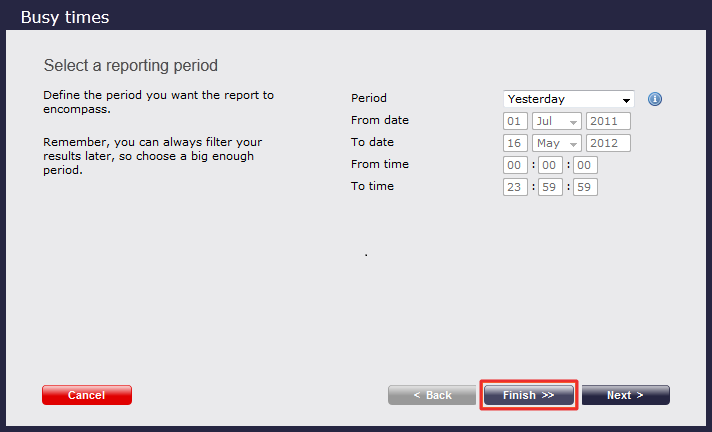Click the Select a reporting period heading

tap(131, 65)
